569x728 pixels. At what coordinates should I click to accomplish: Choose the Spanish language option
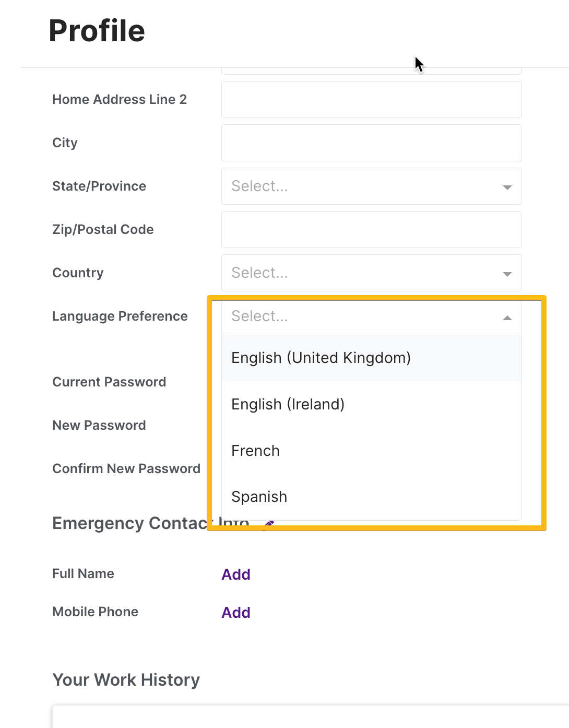(259, 497)
